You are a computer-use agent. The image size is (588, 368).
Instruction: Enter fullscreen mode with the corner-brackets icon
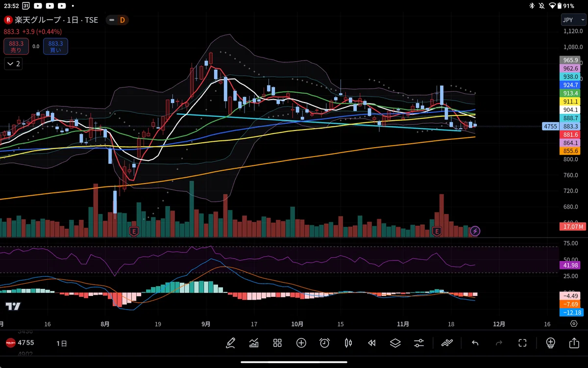point(522,343)
